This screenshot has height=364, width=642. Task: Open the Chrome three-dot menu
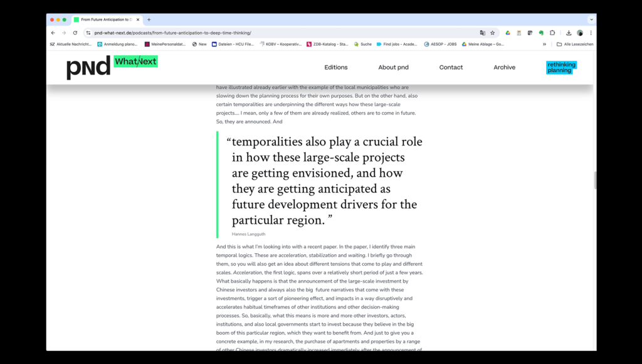[591, 33]
